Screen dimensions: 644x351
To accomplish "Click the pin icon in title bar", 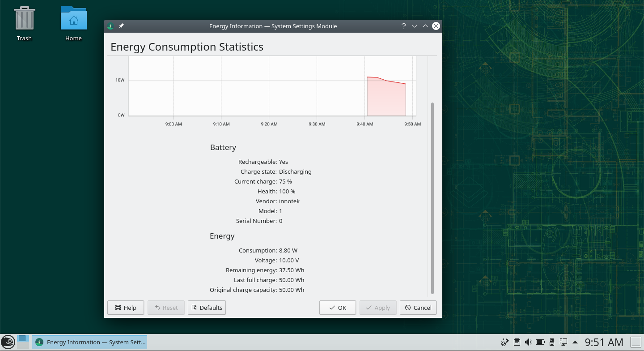I will click(x=121, y=26).
